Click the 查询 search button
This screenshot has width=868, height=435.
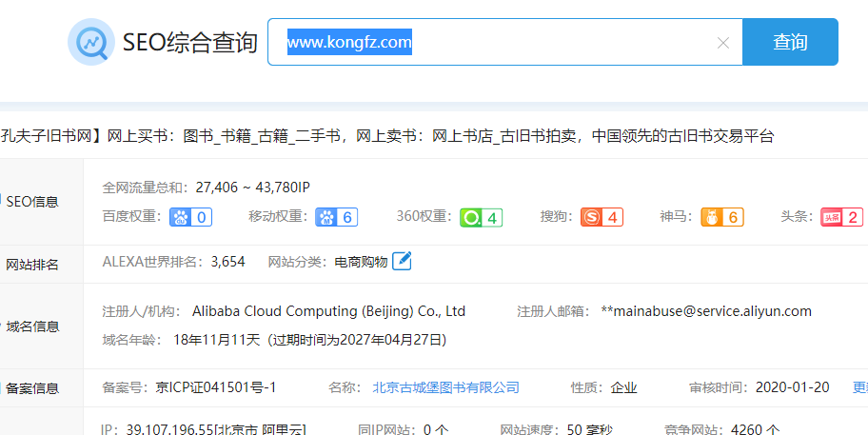tap(790, 42)
